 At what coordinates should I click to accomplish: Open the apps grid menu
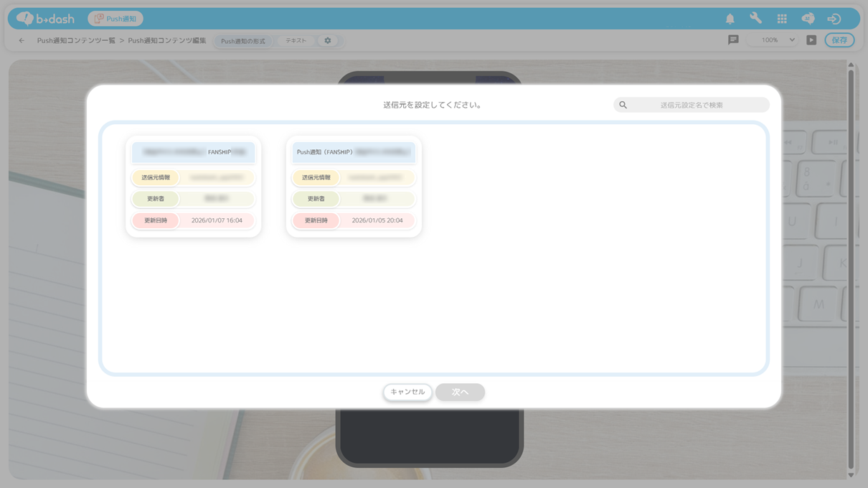782,19
